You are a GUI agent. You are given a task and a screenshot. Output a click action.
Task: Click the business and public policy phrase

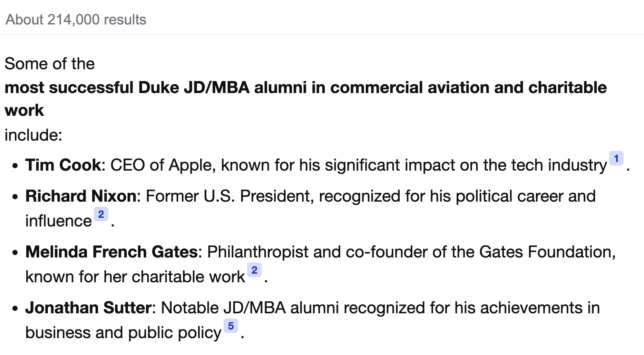(123, 333)
